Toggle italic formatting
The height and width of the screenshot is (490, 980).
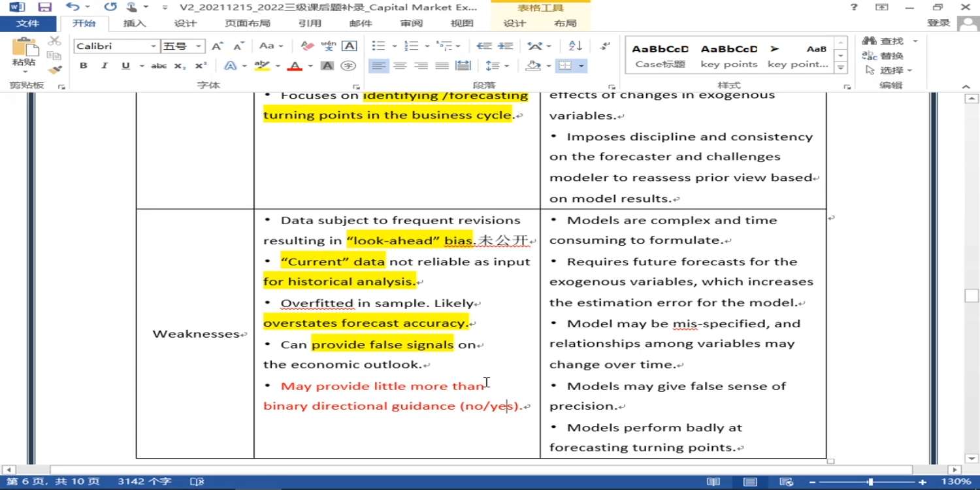point(104,66)
